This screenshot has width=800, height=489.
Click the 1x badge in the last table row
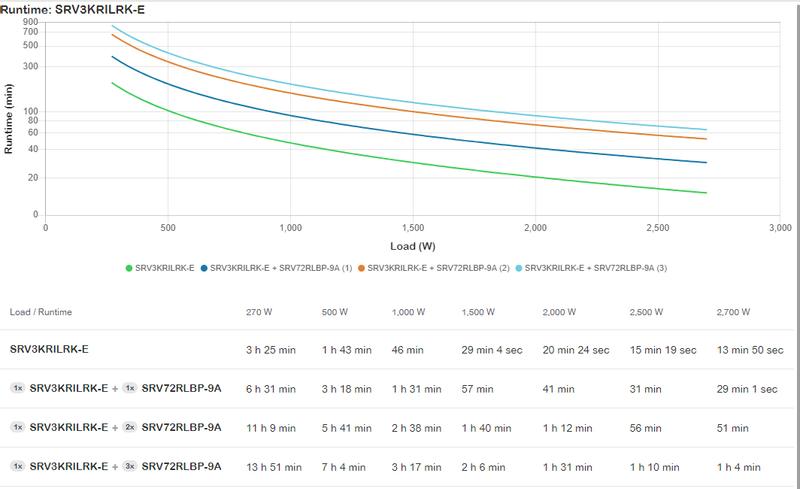(18, 466)
